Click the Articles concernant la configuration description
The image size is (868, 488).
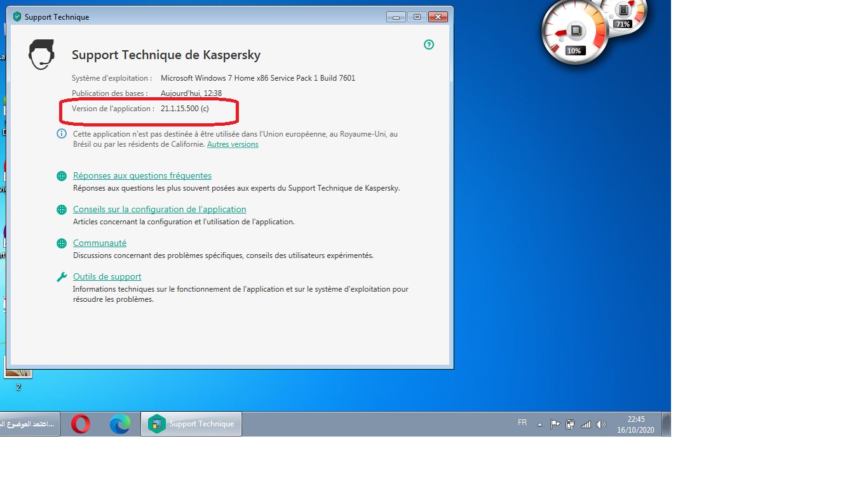point(184,222)
